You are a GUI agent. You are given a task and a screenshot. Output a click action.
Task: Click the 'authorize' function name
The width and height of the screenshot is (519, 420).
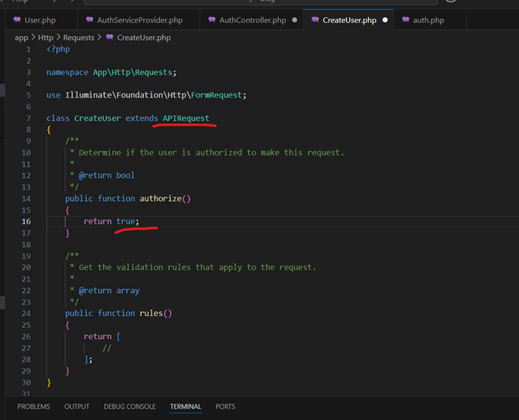pyautogui.click(x=160, y=199)
